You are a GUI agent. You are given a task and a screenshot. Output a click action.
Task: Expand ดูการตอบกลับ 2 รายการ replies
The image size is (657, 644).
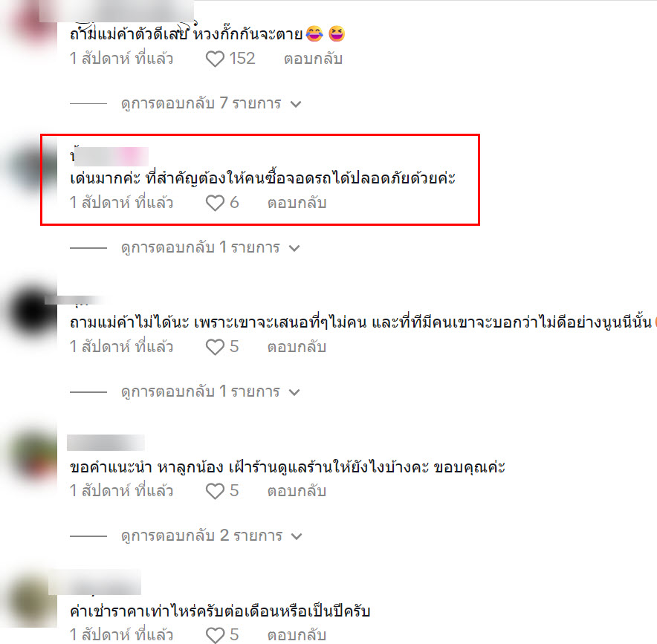coord(211,536)
